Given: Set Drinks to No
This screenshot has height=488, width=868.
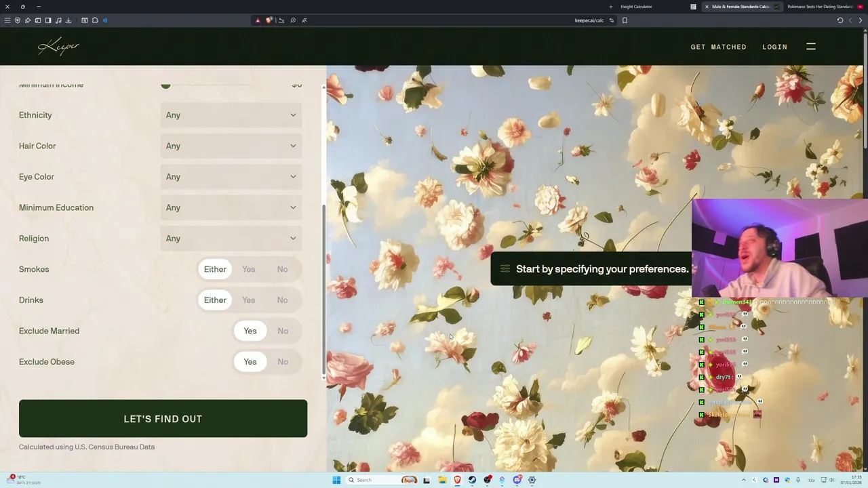Looking at the screenshot, I should click(282, 300).
